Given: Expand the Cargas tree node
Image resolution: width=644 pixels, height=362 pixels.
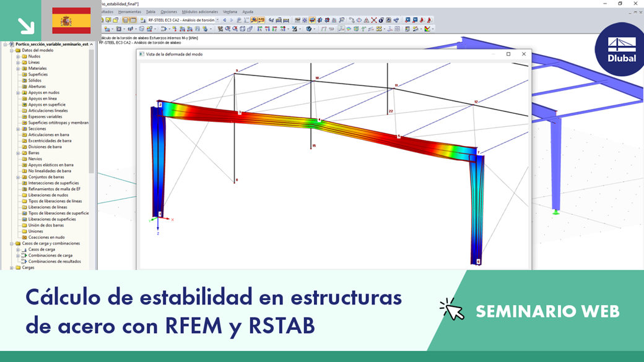Looking at the screenshot, I should 12,267.
